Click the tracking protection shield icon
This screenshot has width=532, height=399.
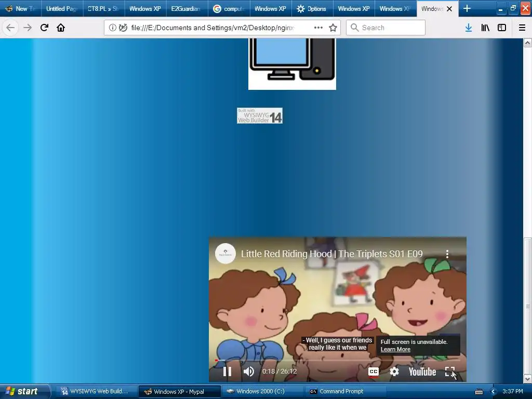[x=123, y=28]
